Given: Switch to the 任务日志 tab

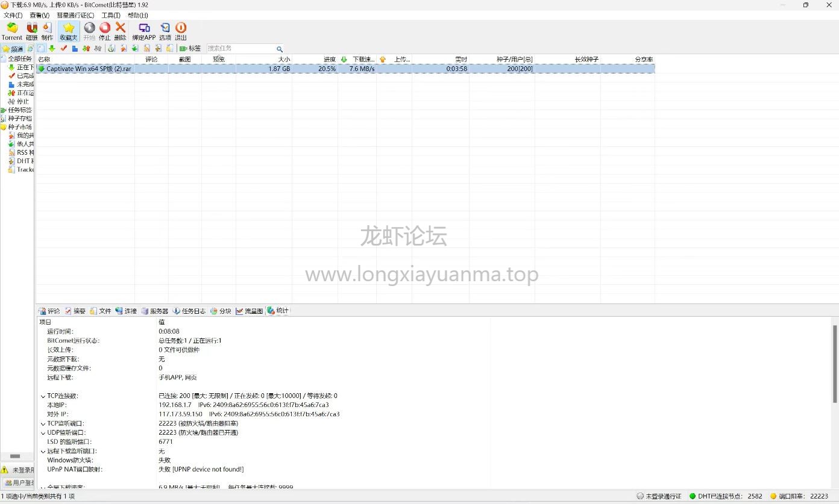Looking at the screenshot, I should pos(189,311).
